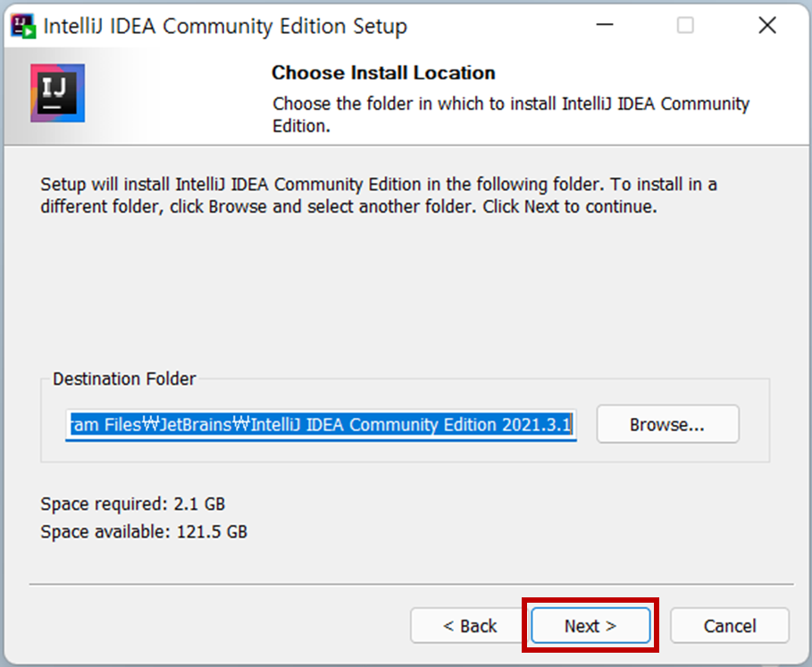This screenshot has height=667, width=812.
Task: Click the 'Space required: 2.1 GB' text
Action: coord(133,504)
